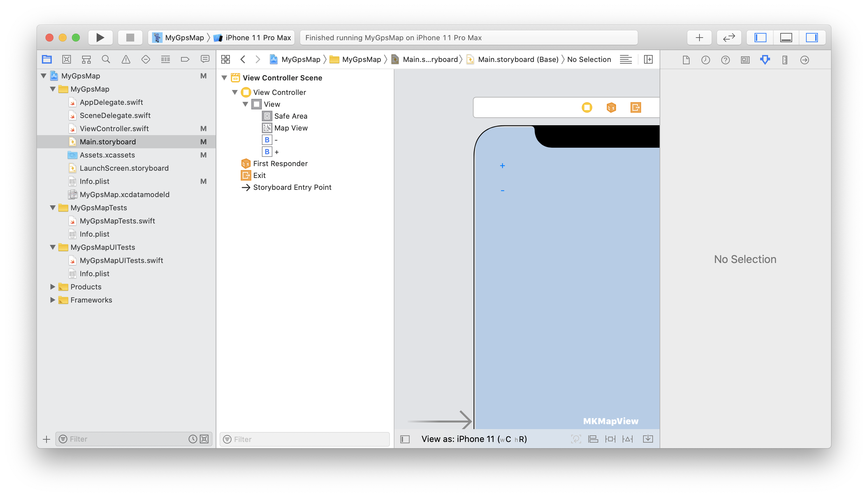Change device via View as: iPhone 11
This screenshot has width=868, height=497.
[x=474, y=439]
